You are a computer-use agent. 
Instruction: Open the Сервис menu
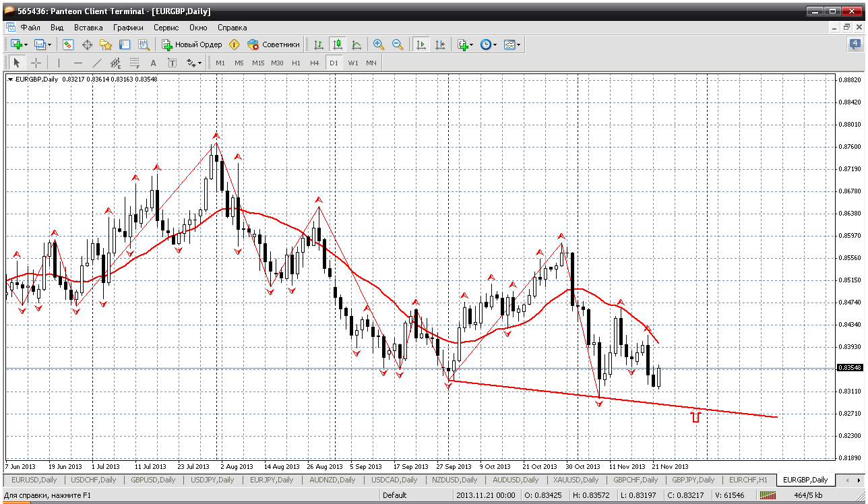[166, 28]
